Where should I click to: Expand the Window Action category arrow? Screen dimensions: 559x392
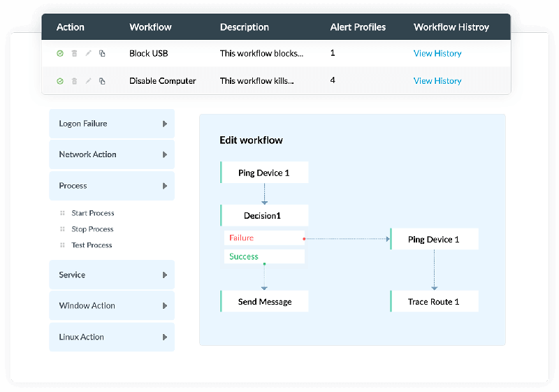tap(165, 306)
